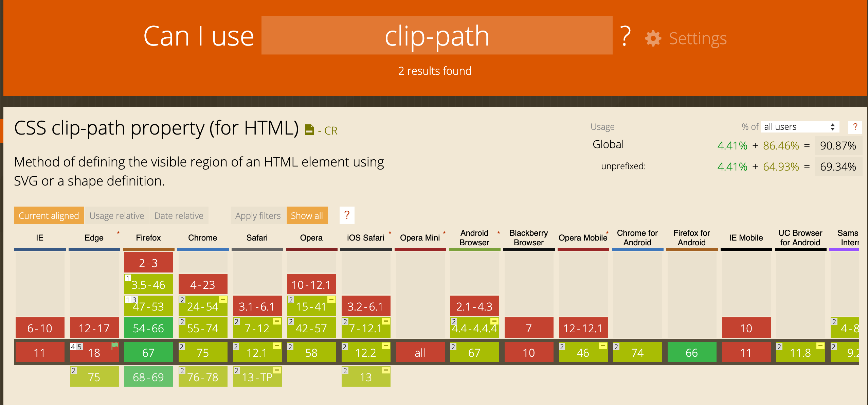The image size is (868, 405).
Task: Click the clip-path search input field
Action: click(437, 35)
